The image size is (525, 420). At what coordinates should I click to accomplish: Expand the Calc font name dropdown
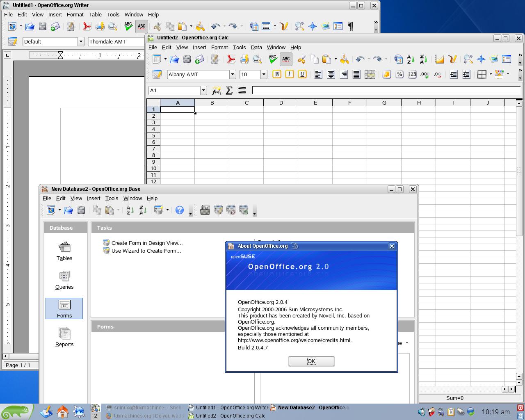pos(233,74)
